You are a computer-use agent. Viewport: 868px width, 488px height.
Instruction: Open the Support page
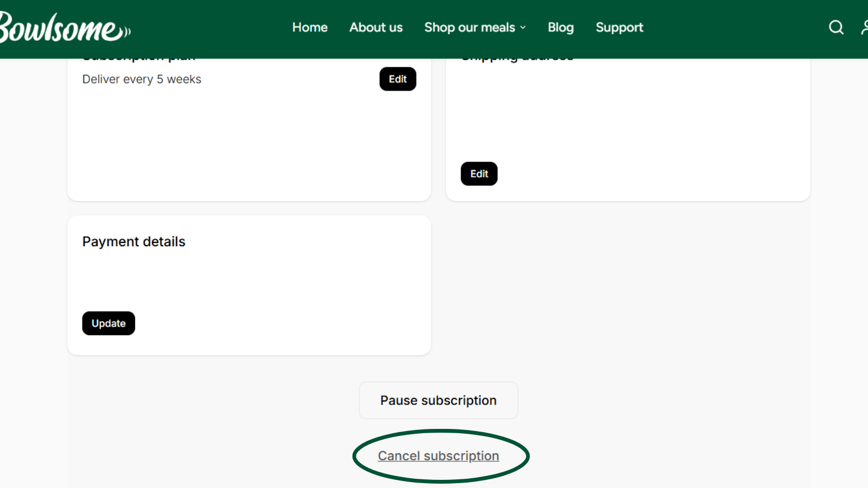coord(619,27)
